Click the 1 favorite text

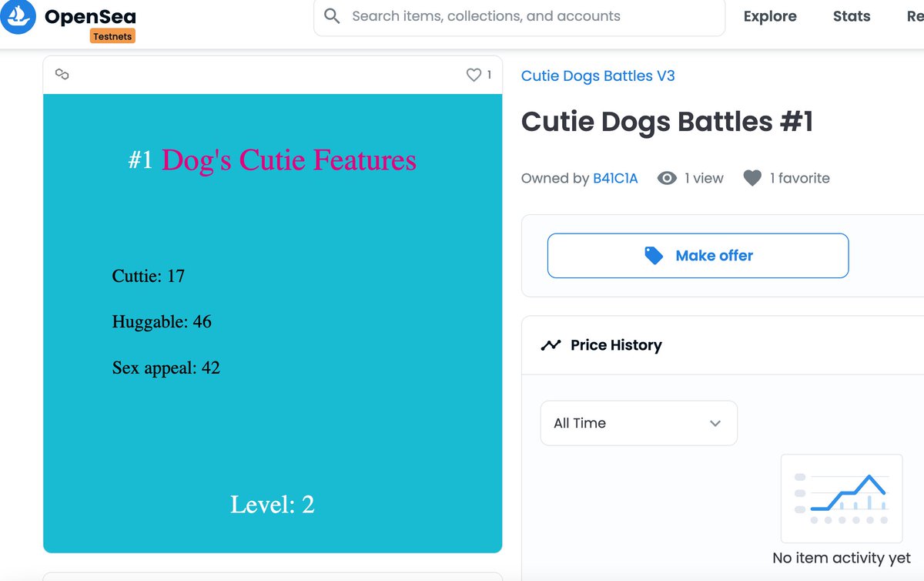[x=800, y=178]
